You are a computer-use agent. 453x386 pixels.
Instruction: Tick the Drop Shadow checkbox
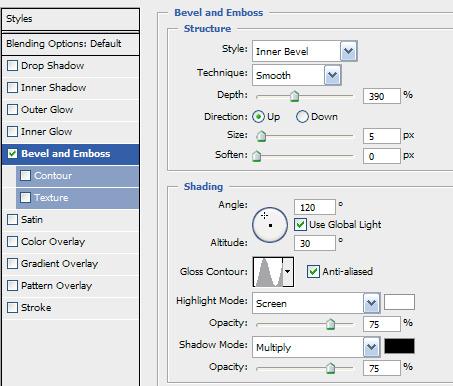12,66
